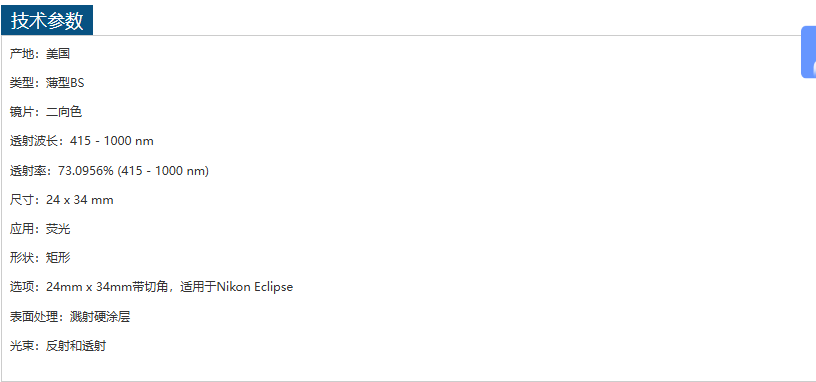Select 表面处理：溅射硬涂层 row
816x382 pixels.
tap(70, 316)
